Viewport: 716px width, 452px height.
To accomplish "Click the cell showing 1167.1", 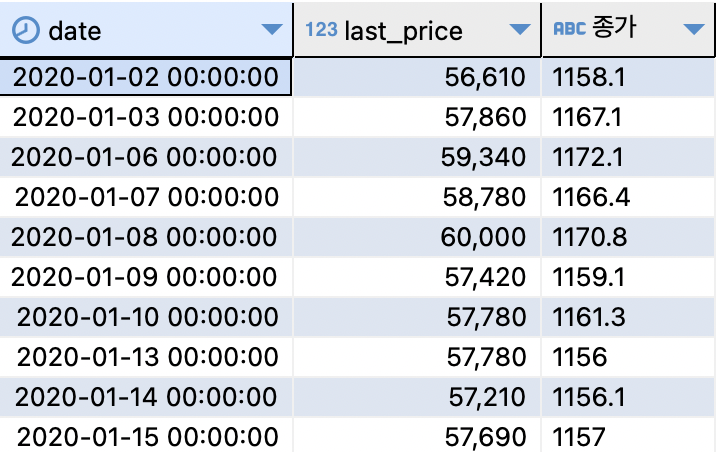I will 629,117.
